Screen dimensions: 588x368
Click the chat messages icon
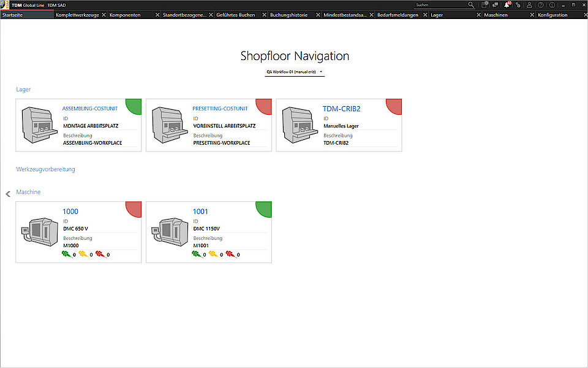click(x=495, y=5)
